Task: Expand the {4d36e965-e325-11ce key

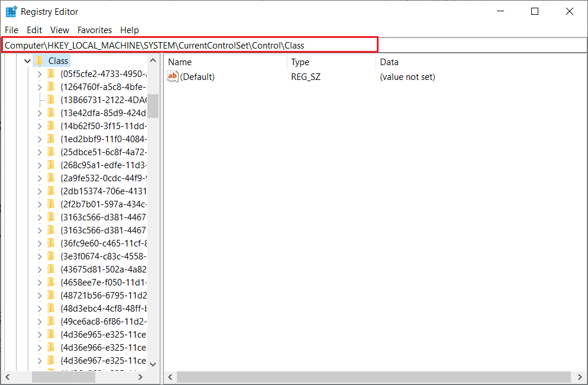Action: [x=40, y=335]
